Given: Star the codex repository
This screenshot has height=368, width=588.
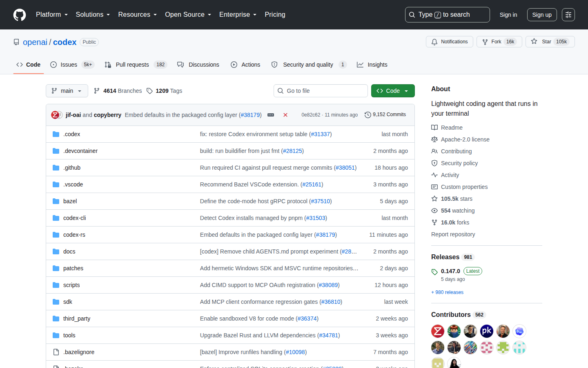Looking at the screenshot, I should (x=550, y=42).
